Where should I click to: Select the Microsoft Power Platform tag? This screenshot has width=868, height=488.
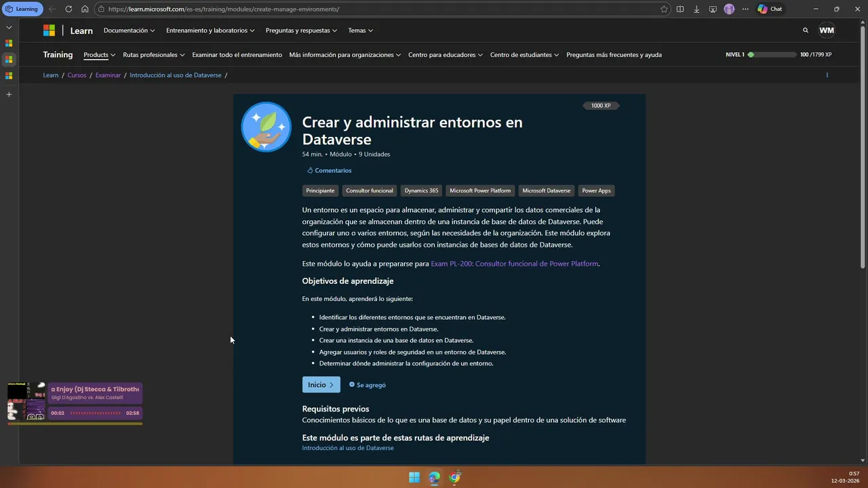pyautogui.click(x=480, y=190)
